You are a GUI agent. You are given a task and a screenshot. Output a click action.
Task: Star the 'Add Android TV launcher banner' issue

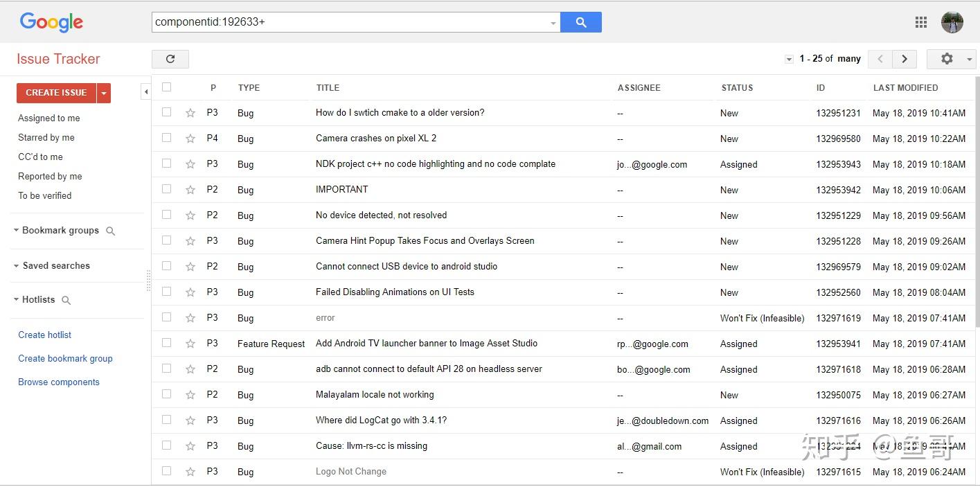point(190,344)
